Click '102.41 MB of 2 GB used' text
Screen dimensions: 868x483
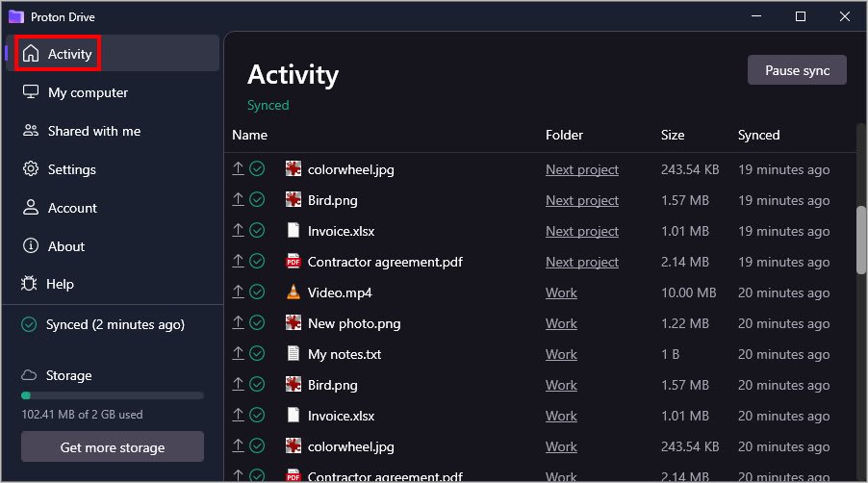[82, 415]
